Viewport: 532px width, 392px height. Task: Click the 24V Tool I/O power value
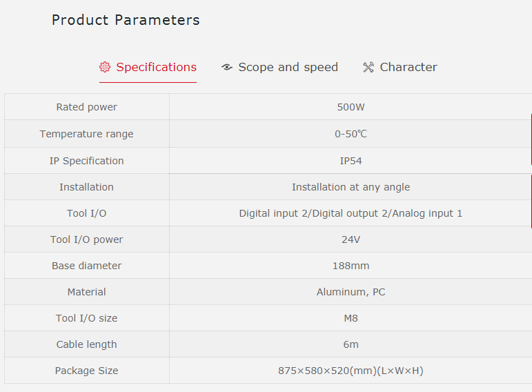point(351,239)
